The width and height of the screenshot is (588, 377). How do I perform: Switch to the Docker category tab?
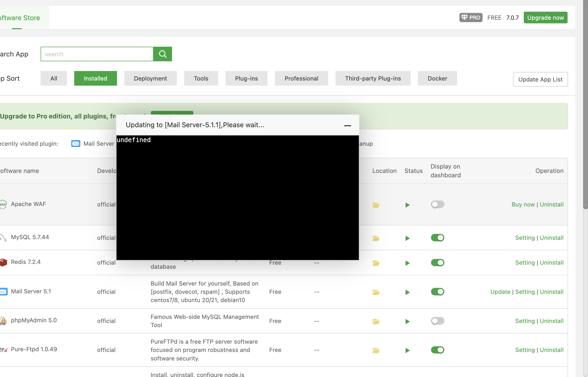(x=437, y=78)
